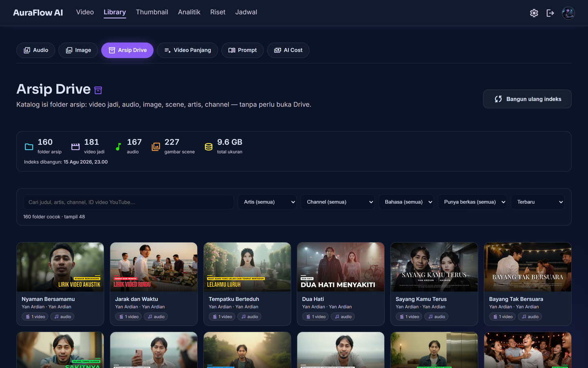Click the audio badge on Dua Hati

(343, 316)
